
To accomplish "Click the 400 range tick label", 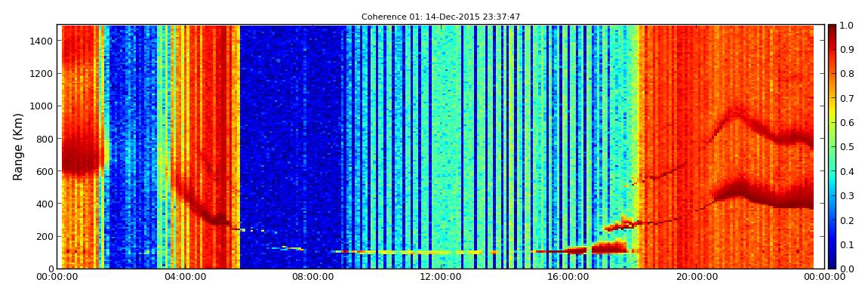I will pos(45,204).
